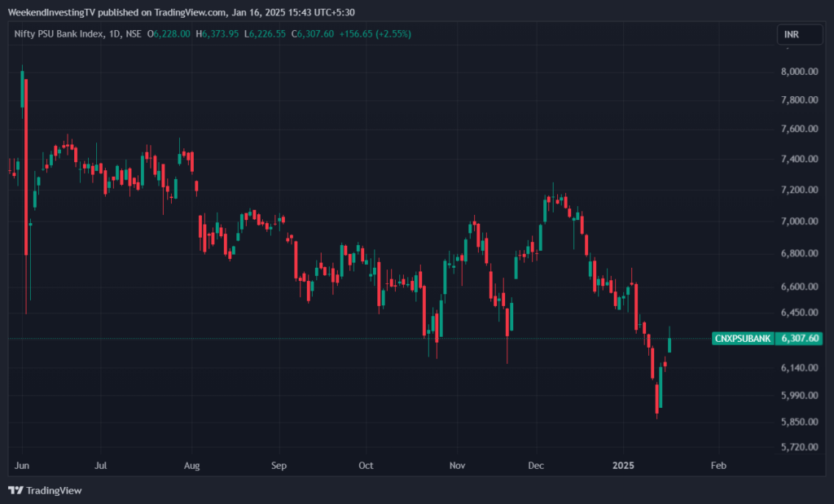Click the Oct label on time axis
The width and height of the screenshot is (834, 504).
pos(366,466)
